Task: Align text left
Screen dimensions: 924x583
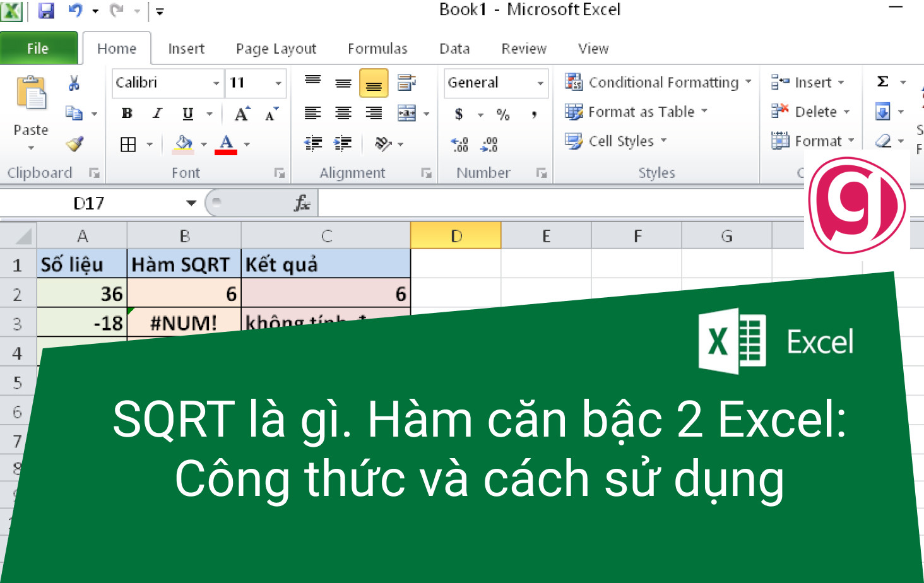Action: (313, 114)
